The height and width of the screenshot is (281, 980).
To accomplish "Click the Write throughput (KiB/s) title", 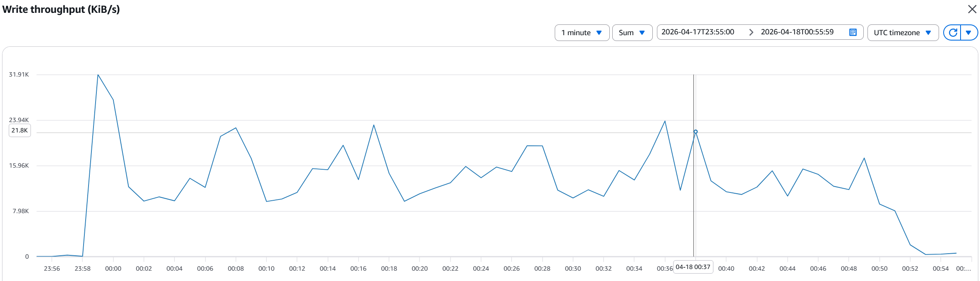I will coord(61,10).
